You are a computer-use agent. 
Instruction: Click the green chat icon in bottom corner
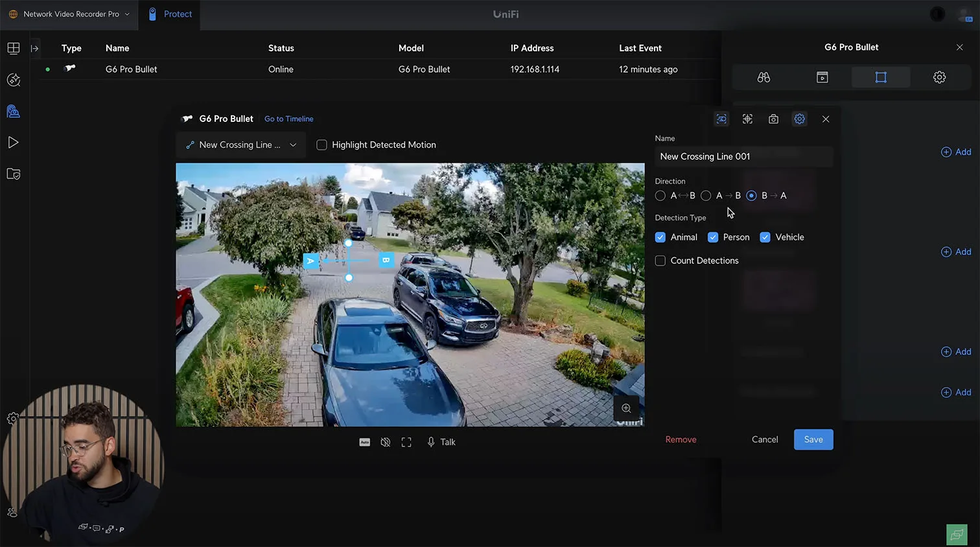click(957, 535)
